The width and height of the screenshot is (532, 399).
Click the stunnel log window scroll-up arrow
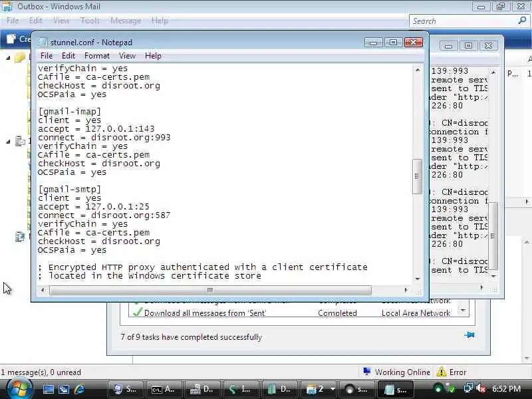493,72
